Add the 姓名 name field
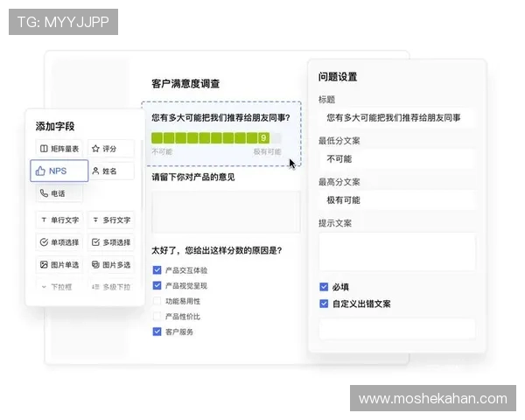The height and width of the screenshot is (420, 525). coord(111,171)
